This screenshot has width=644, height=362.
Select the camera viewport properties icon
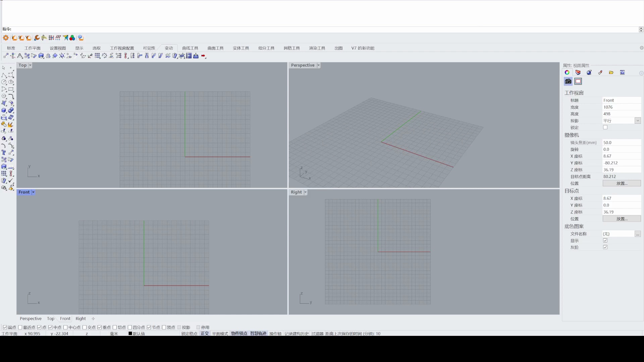click(568, 81)
